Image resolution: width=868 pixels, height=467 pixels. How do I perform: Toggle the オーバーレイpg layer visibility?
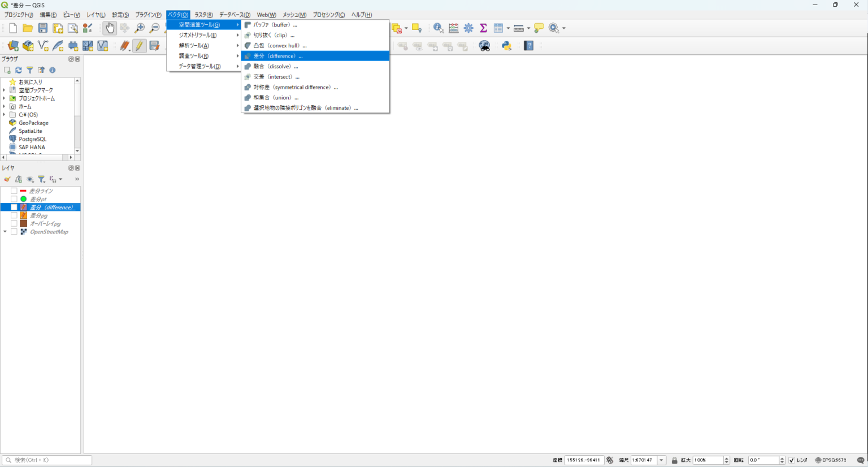(14, 224)
